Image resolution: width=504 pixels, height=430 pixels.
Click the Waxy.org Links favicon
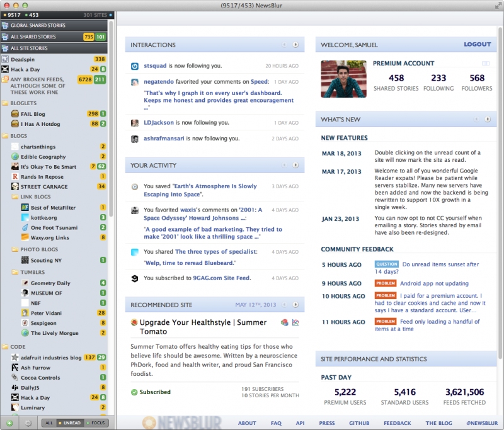25,237
